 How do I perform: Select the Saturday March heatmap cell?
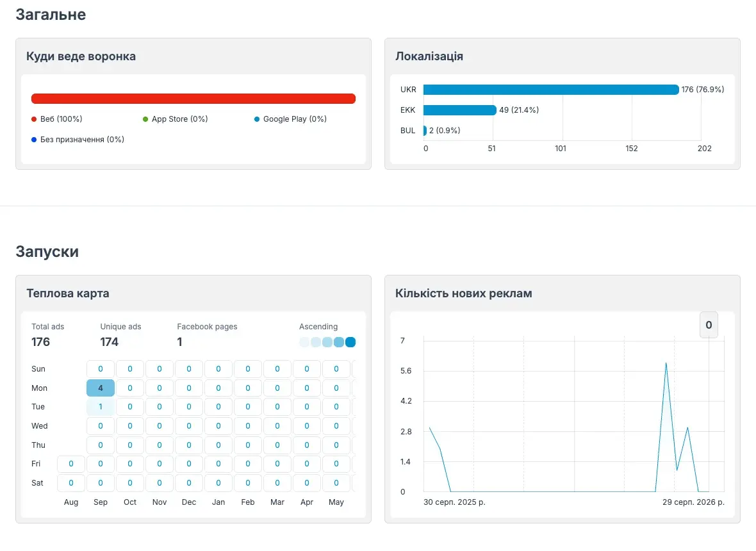[x=277, y=483]
